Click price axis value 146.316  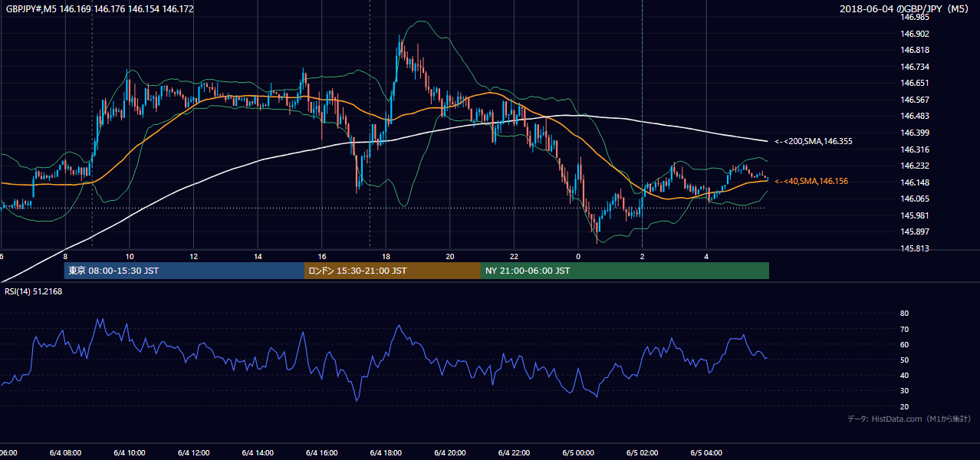coord(915,149)
